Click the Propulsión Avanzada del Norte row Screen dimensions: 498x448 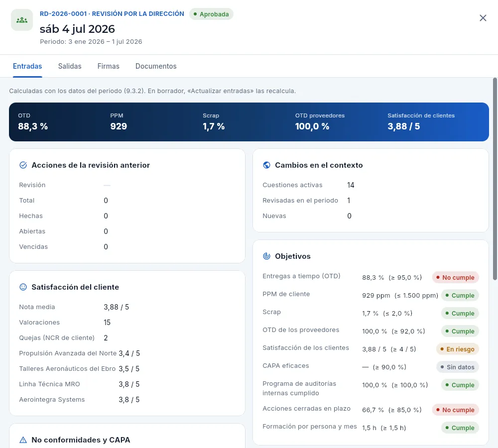[x=127, y=353]
